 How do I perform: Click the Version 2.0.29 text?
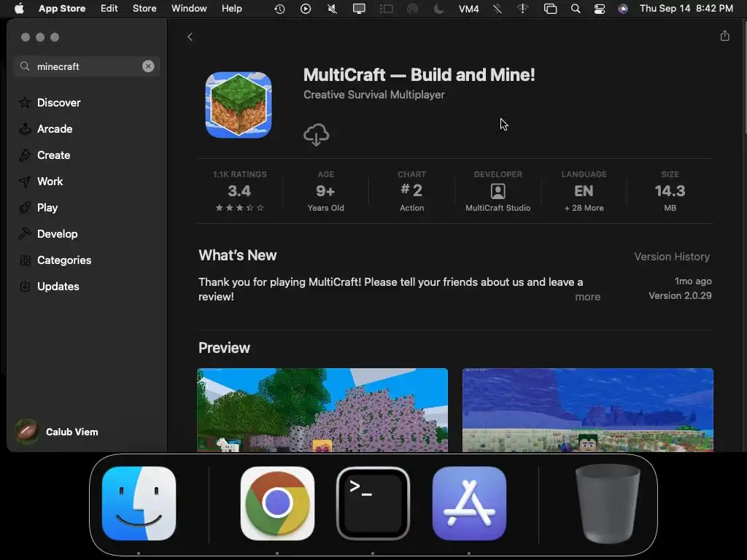[680, 296]
